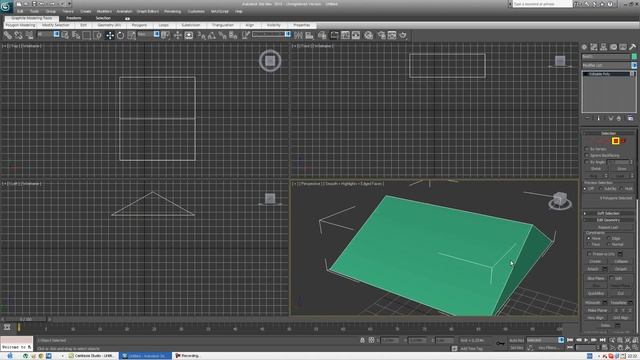Screen dimensions: 640x360
Task: Click Configure Modifier Sets icon
Action: coord(630,118)
